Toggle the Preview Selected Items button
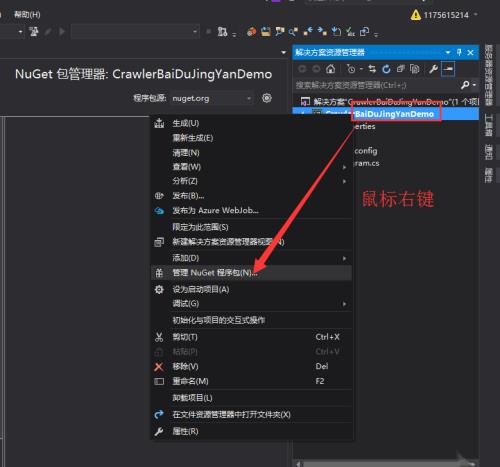This screenshot has width=500, height=467. coord(448,69)
